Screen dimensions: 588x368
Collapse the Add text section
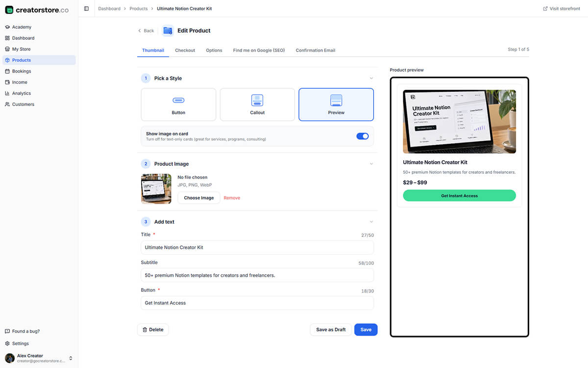point(371,222)
